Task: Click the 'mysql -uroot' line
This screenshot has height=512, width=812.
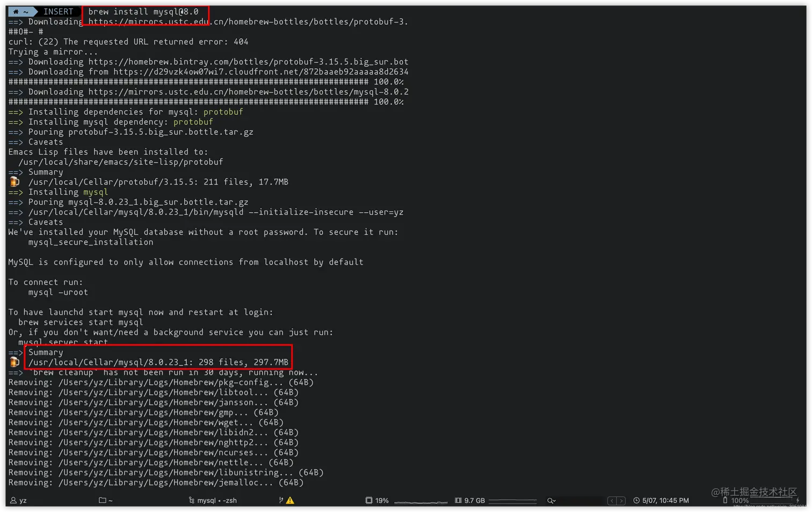Action: tap(58, 292)
